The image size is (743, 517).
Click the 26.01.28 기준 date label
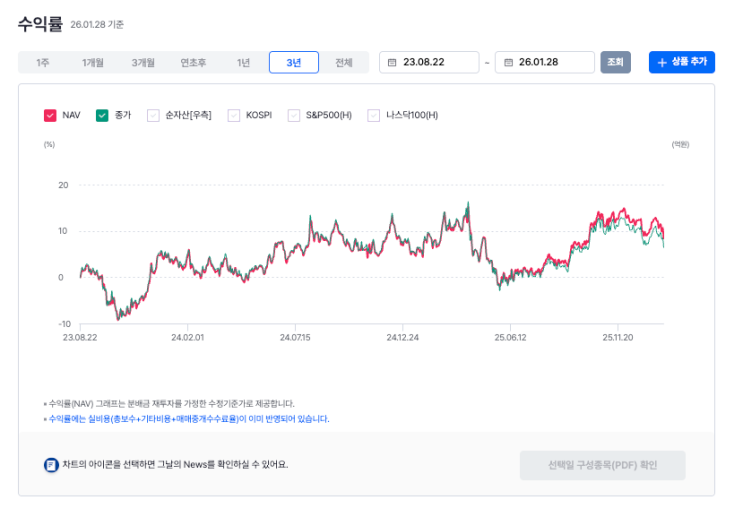pos(97,25)
